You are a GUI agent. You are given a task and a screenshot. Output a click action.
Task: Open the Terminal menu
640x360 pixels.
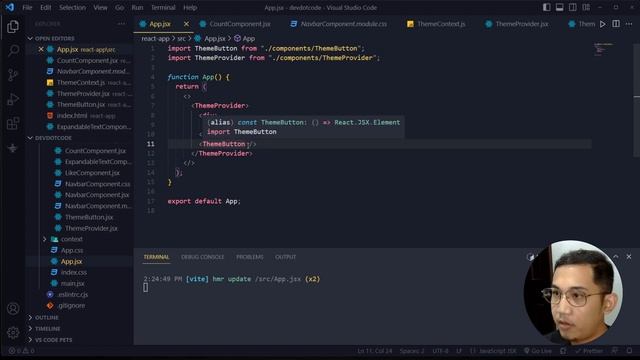tap(163, 7)
